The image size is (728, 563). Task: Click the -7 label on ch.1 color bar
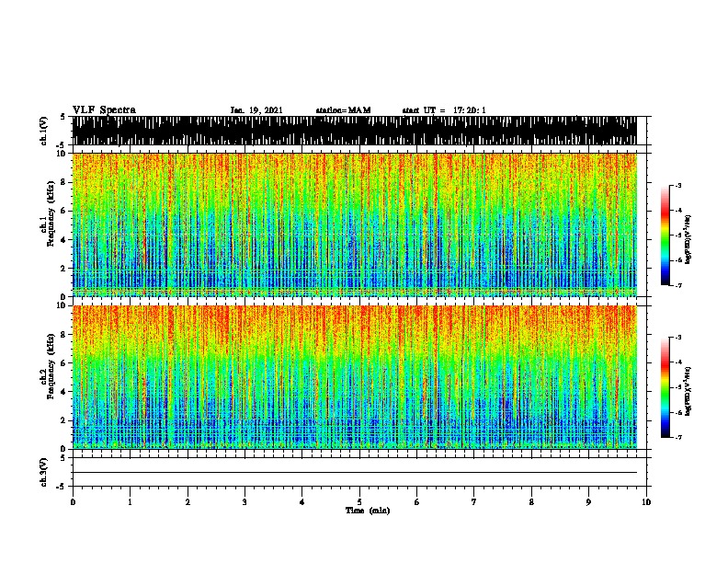point(678,285)
